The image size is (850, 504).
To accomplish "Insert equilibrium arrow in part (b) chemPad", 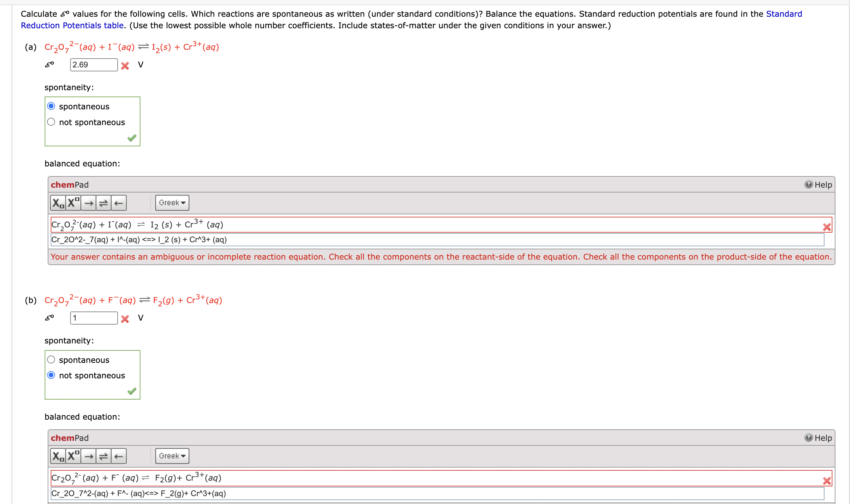I will click(x=104, y=456).
